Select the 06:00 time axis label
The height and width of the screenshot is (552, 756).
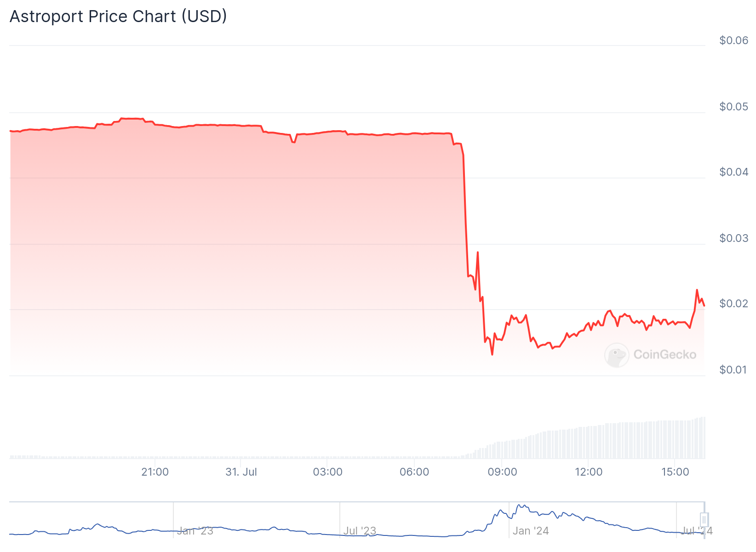pyautogui.click(x=414, y=472)
